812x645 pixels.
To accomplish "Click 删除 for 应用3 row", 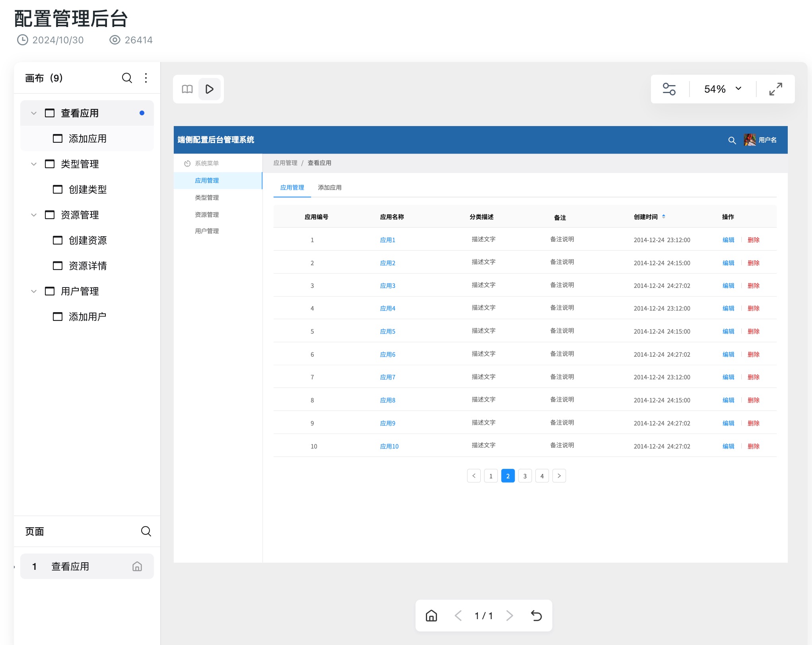I will pos(754,286).
